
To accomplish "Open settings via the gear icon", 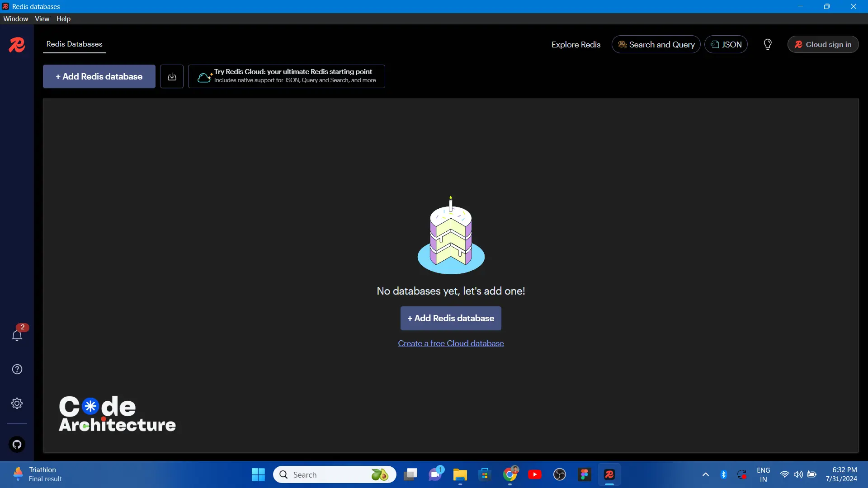I will click(17, 403).
